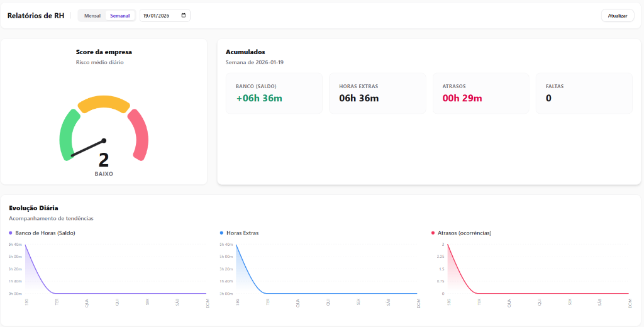Click the Atrasos (ocorrências) line chart
644x327 pixels.
click(538, 270)
